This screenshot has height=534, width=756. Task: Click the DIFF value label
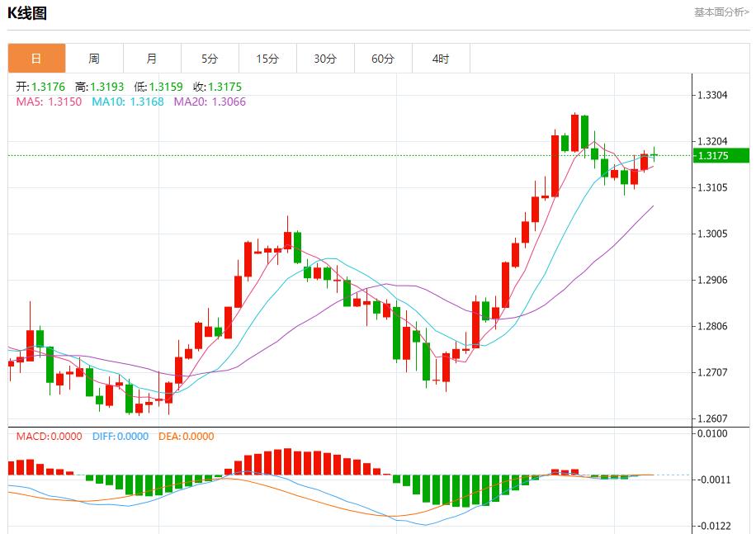click(x=120, y=437)
